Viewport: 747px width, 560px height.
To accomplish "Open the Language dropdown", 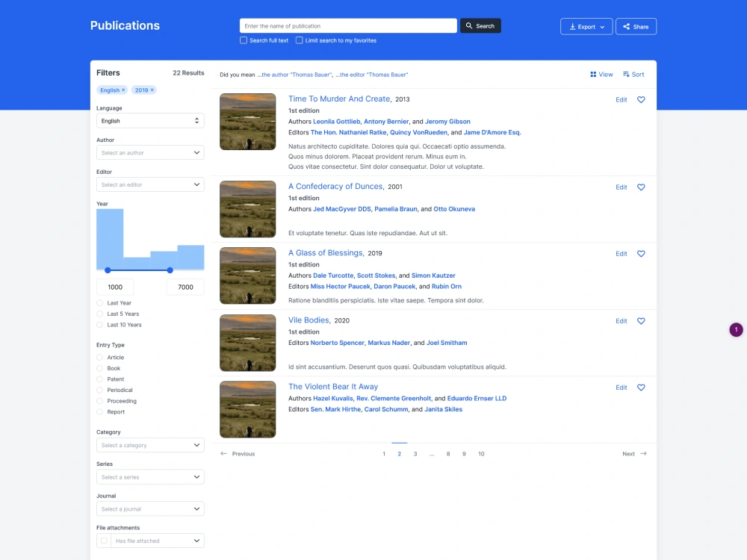I will pos(149,120).
